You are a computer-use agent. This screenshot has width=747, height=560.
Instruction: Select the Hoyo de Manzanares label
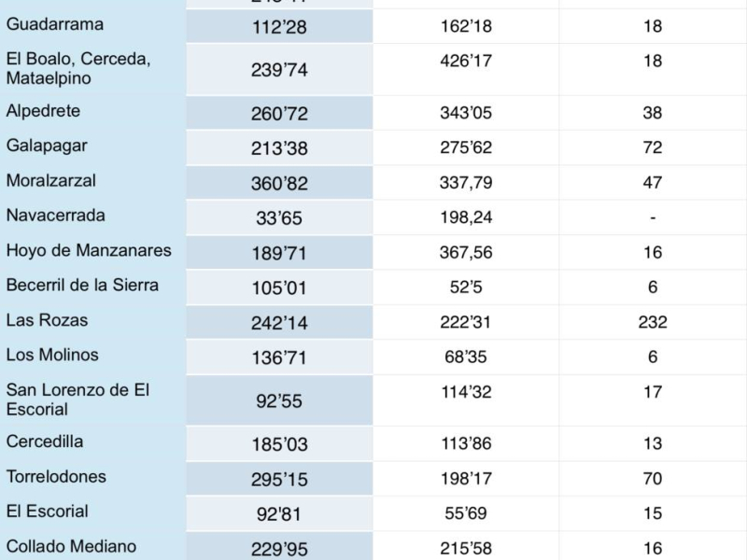[89, 250]
